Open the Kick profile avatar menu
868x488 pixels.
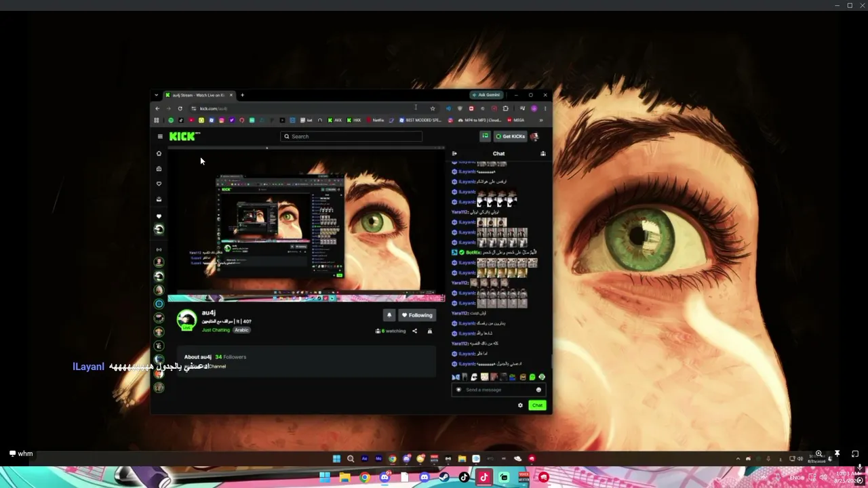pos(534,136)
